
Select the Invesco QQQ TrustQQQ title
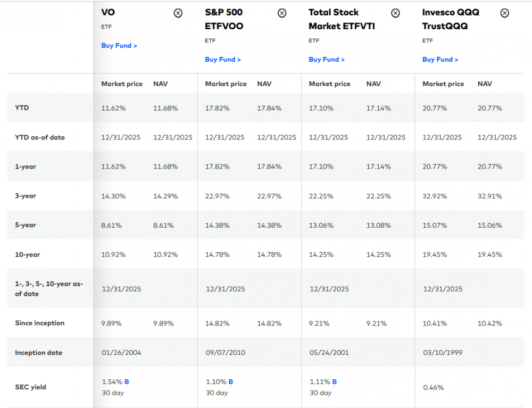(x=451, y=19)
